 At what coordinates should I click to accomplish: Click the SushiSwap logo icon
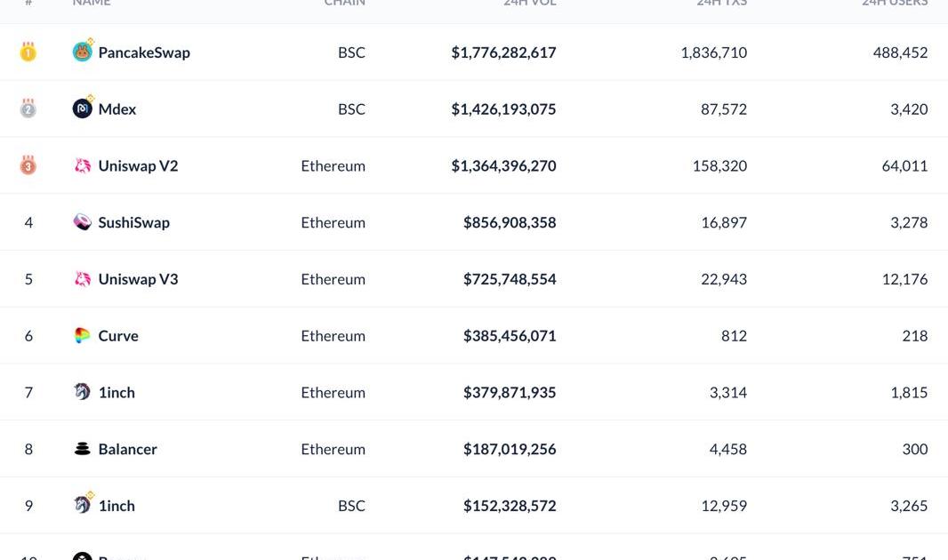point(82,222)
